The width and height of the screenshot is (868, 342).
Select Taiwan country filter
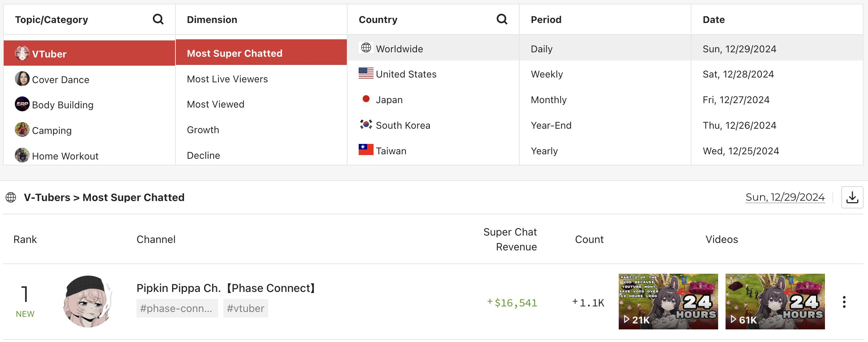[x=433, y=151]
